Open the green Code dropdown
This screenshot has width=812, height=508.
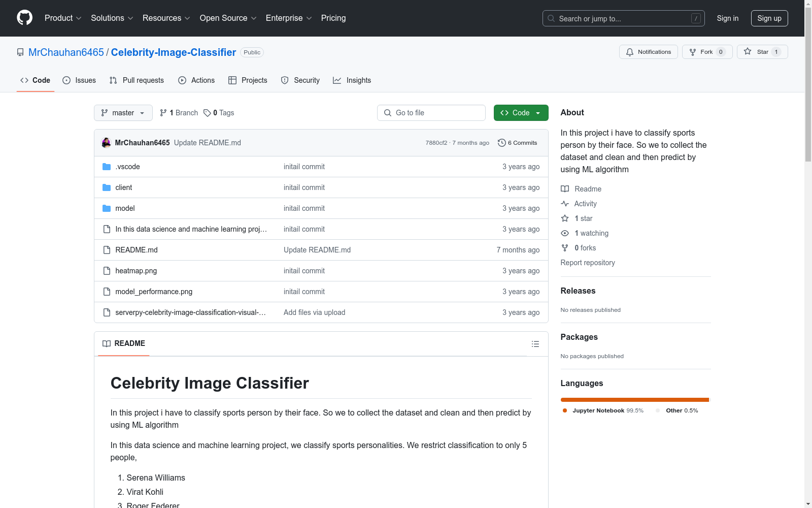(x=521, y=113)
